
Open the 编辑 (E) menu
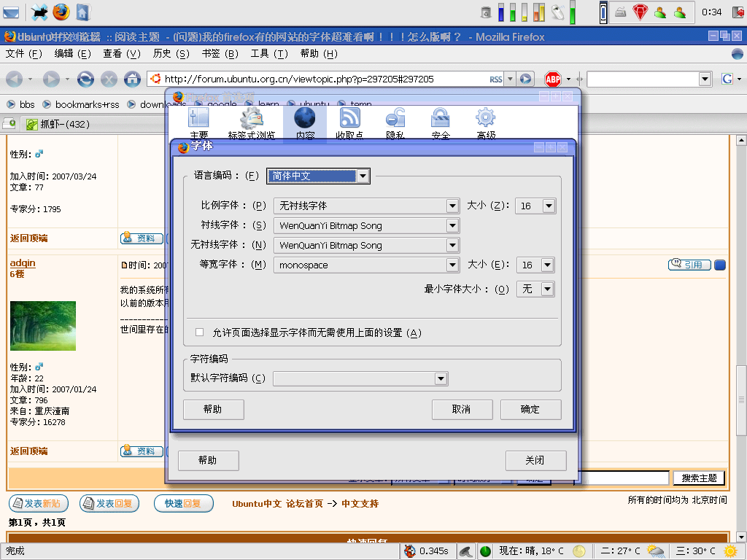tap(72, 54)
